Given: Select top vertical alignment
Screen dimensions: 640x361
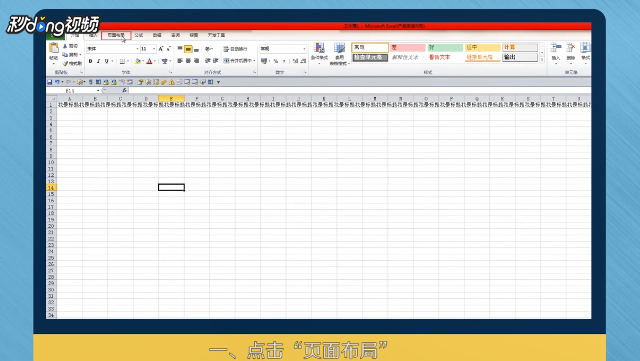Looking at the screenshot, I should (180, 49).
